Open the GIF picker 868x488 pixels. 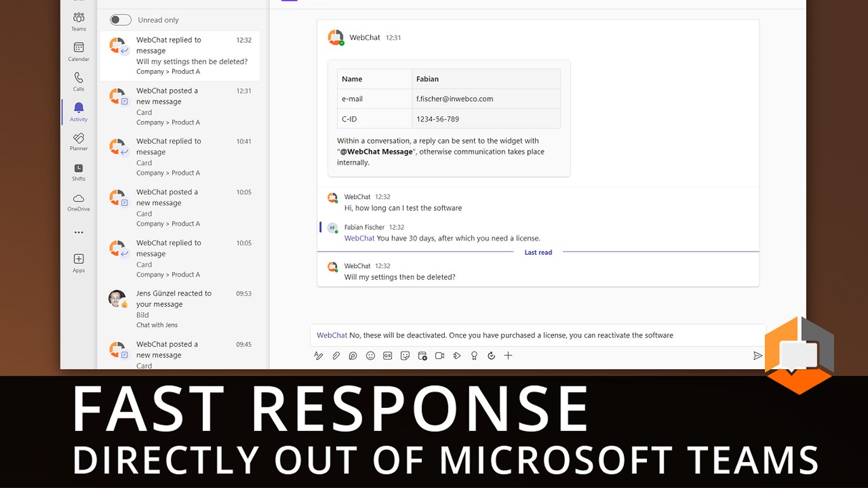(388, 356)
